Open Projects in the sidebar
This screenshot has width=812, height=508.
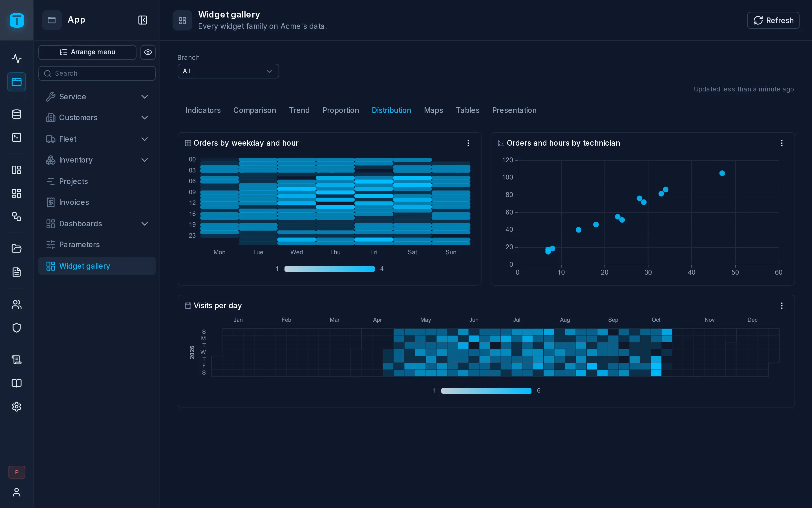click(97, 181)
